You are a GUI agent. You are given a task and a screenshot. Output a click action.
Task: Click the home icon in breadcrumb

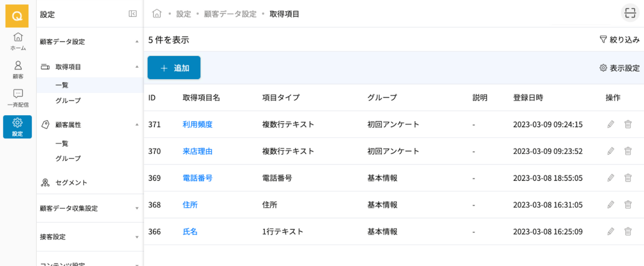tap(157, 14)
